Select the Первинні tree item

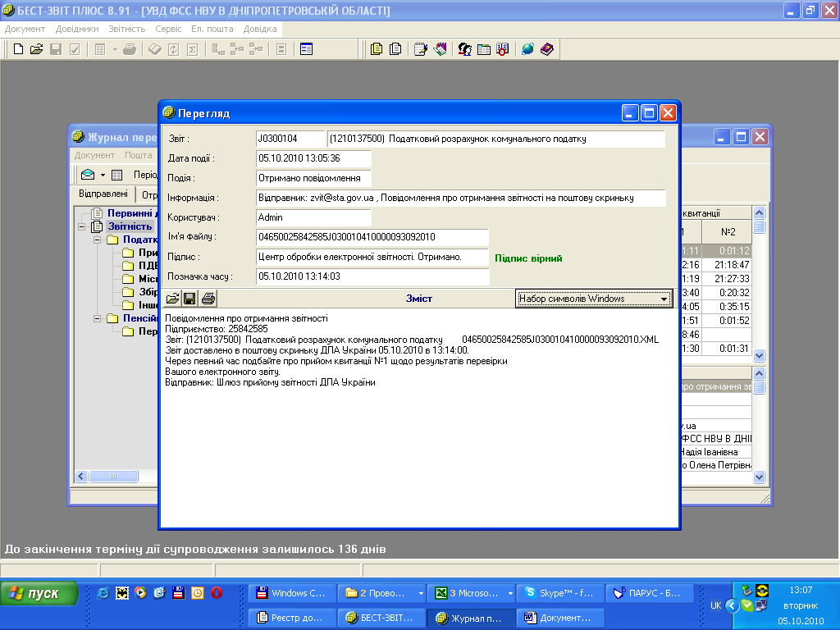[x=132, y=213]
